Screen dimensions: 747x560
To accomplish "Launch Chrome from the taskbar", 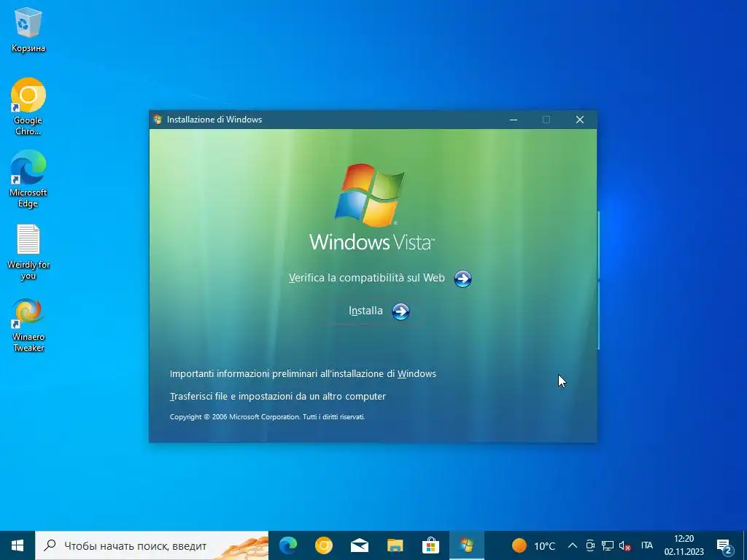I will pos(323,545).
